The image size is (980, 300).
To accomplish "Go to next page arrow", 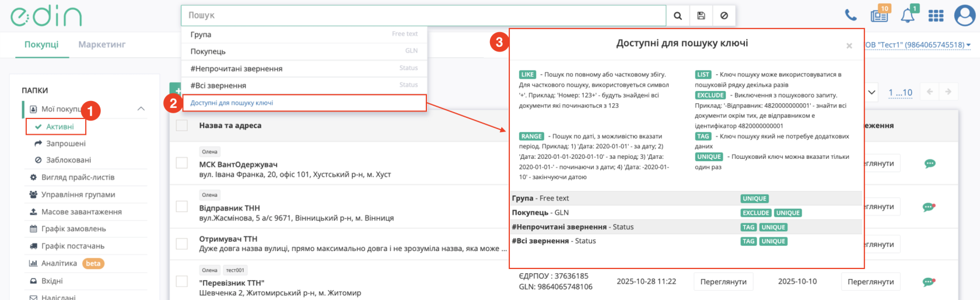I will point(949,92).
